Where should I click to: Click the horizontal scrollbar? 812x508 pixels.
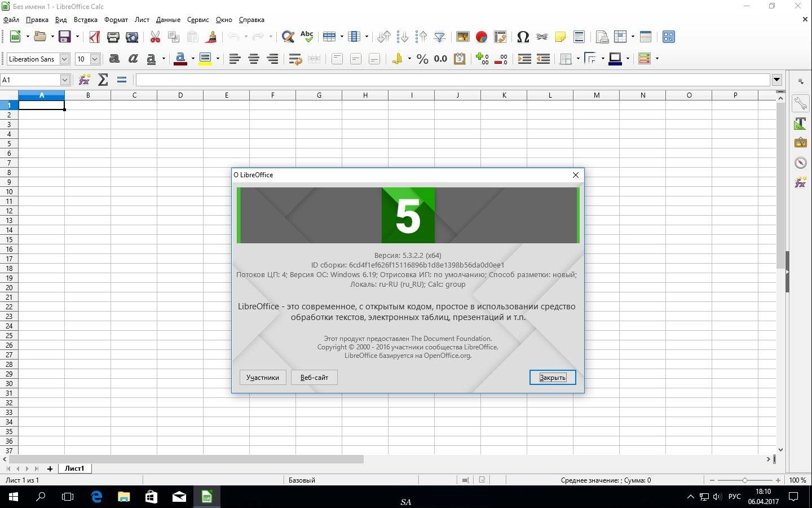click(186, 459)
